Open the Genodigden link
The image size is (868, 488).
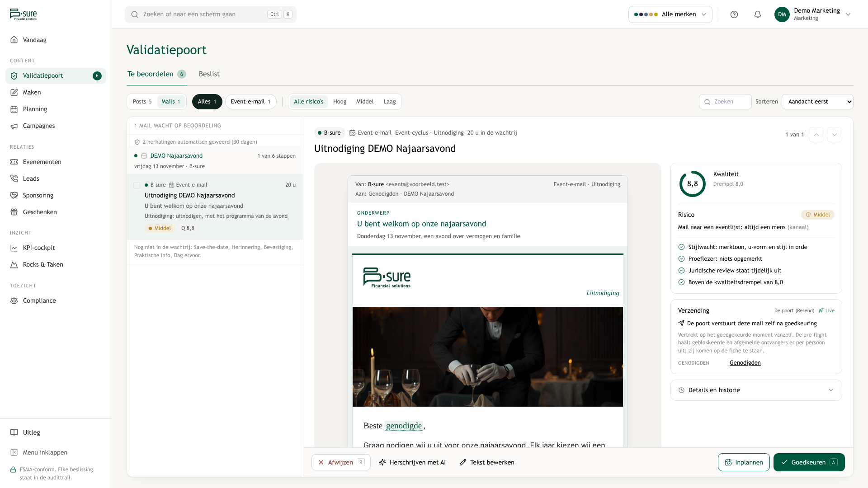745,363
